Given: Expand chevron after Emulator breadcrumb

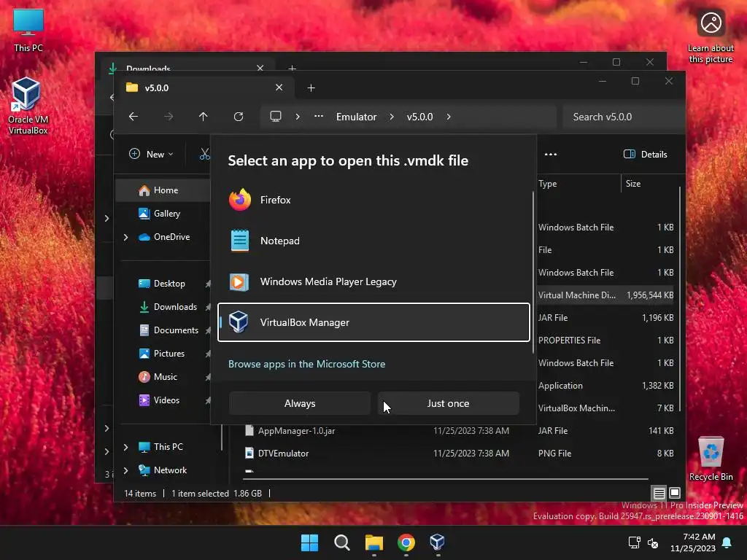Looking at the screenshot, I should coord(392,117).
